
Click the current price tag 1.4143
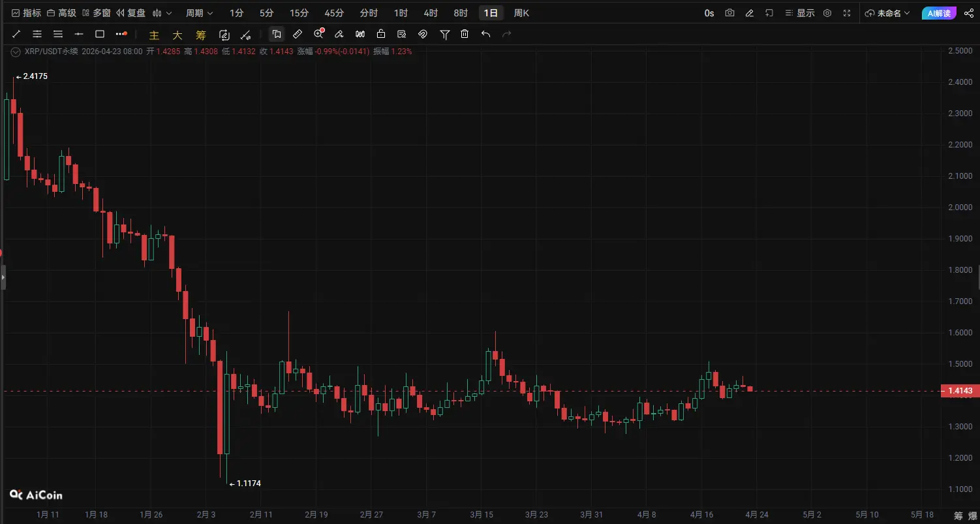[960, 391]
